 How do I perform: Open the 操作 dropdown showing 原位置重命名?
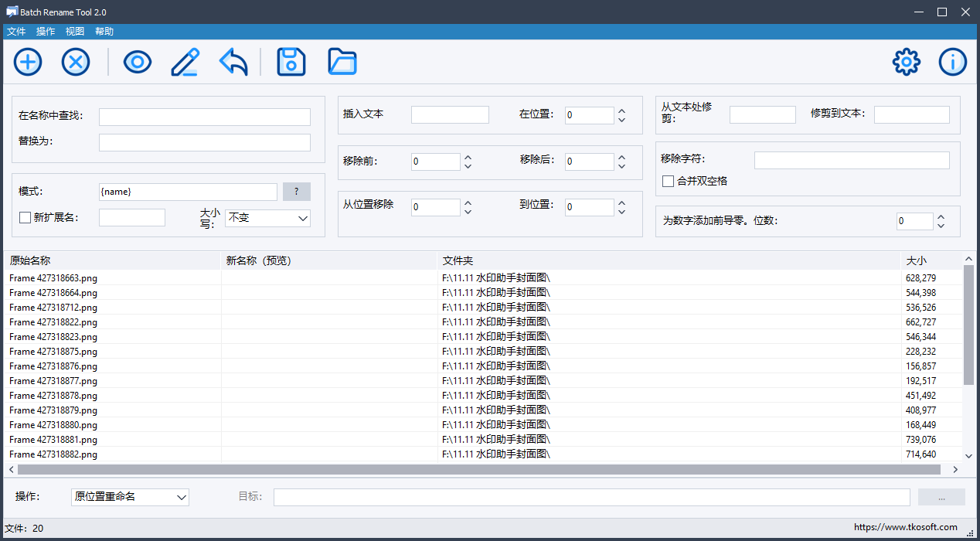click(x=130, y=497)
